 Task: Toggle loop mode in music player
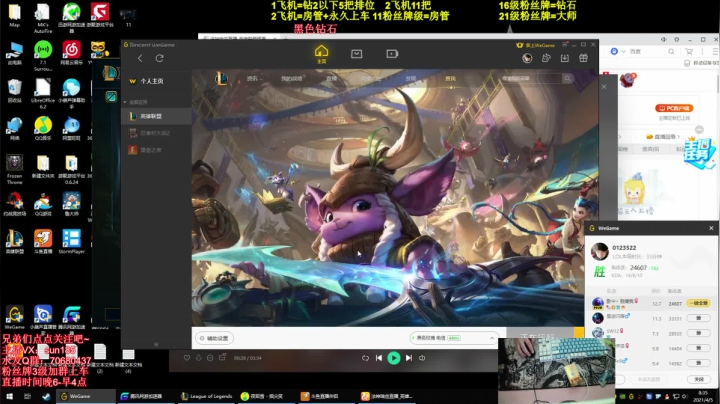(365, 358)
